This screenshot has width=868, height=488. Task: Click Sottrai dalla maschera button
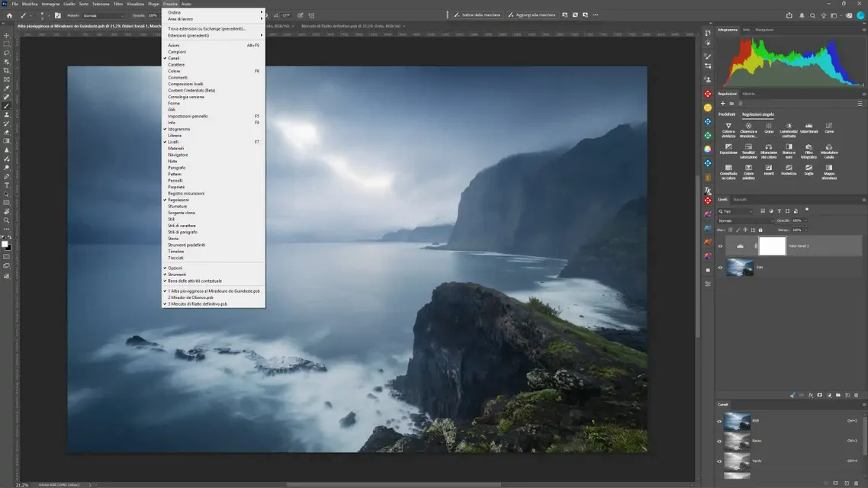477,15
